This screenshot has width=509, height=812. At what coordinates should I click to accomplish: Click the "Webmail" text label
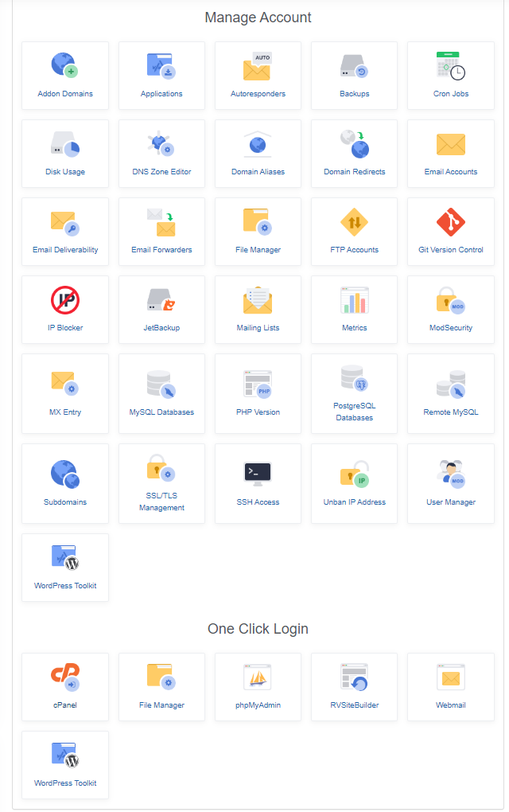pos(451,705)
